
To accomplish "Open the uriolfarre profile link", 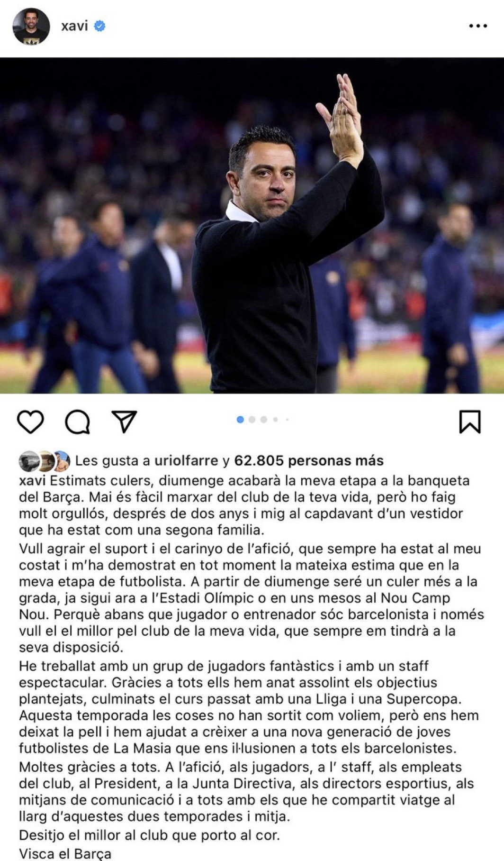I will pyautogui.click(x=186, y=460).
